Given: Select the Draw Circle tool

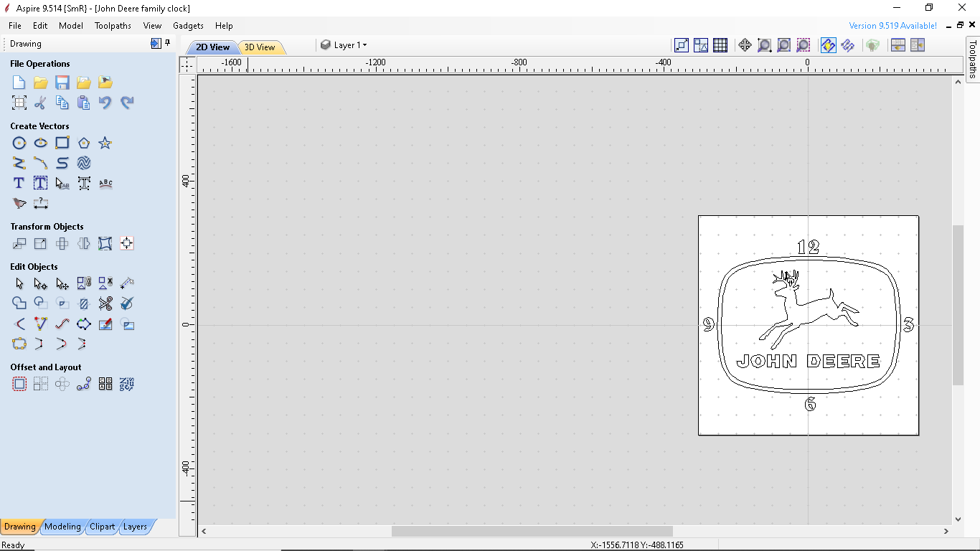Looking at the screenshot, I should pyautogui.click(x=19, y=143).
